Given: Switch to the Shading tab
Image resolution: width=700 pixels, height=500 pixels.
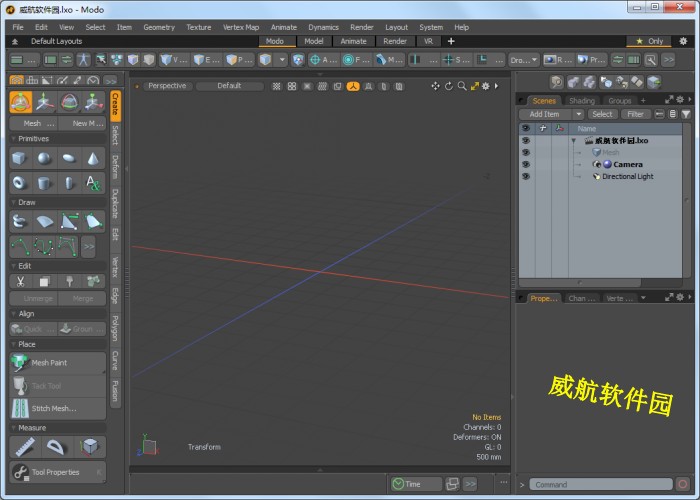Looking at the screenshot, I should pyautogui.click(x=582, y=100).
